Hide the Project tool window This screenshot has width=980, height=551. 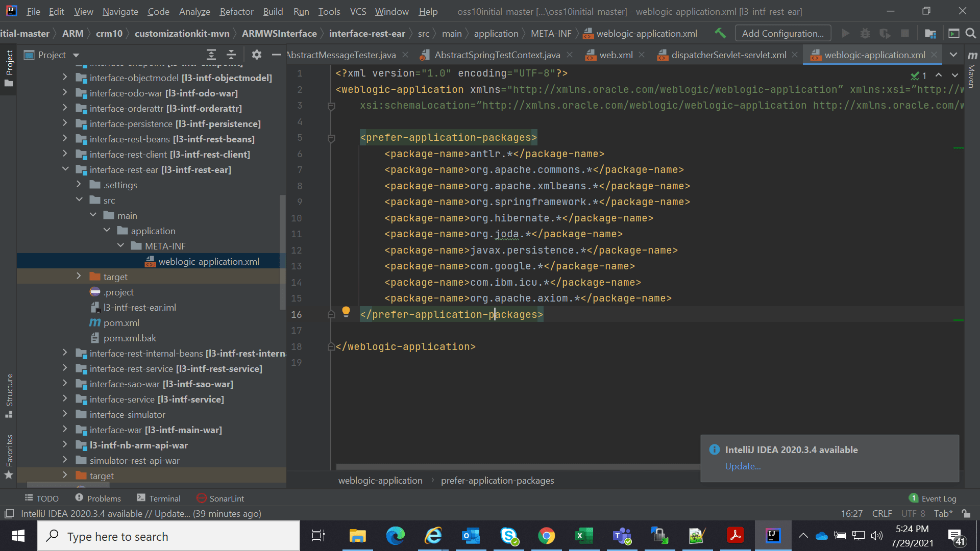click(276, 55)
